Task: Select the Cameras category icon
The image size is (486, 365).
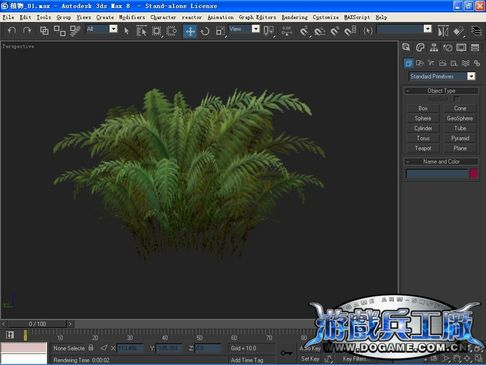Action: coord(443,63)
